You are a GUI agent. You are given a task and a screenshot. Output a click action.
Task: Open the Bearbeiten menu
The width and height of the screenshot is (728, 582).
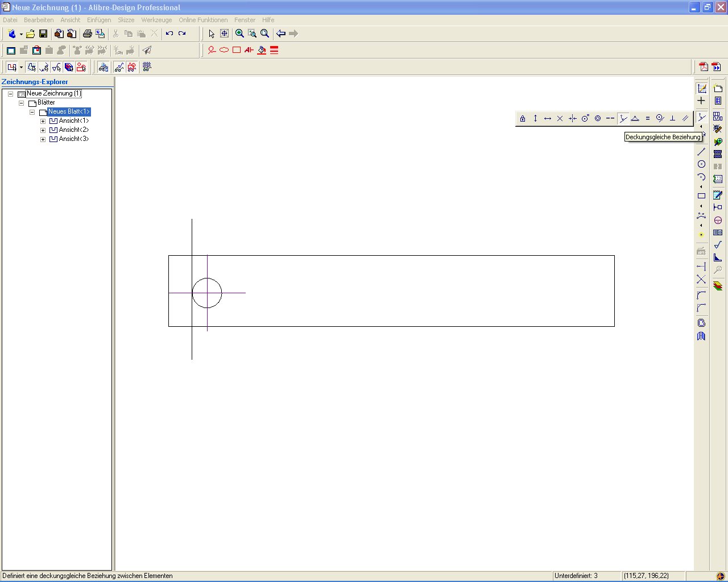pos(39,20)
